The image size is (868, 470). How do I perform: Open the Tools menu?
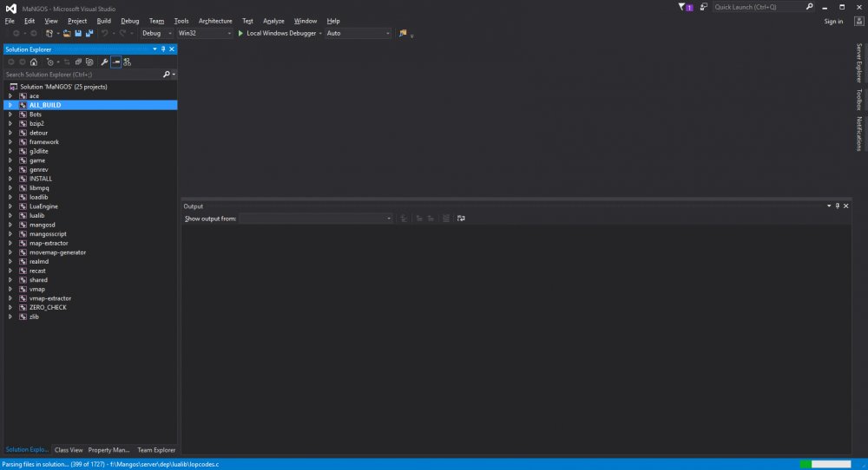(181, 21)
